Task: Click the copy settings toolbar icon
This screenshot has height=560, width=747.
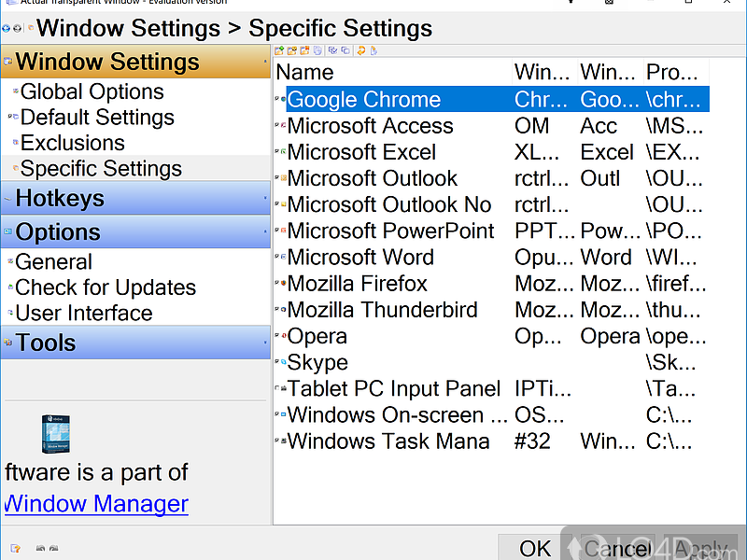Action: tap(317, 50)
